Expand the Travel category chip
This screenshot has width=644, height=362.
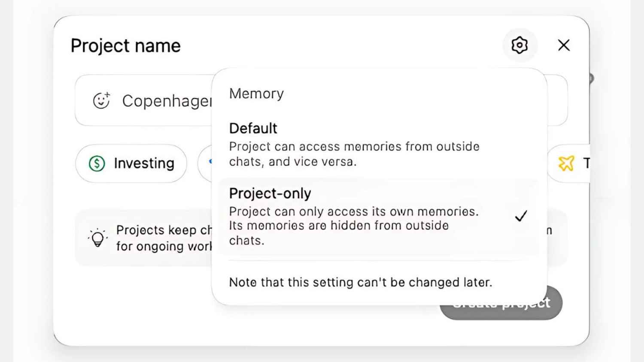coord(571,163)
